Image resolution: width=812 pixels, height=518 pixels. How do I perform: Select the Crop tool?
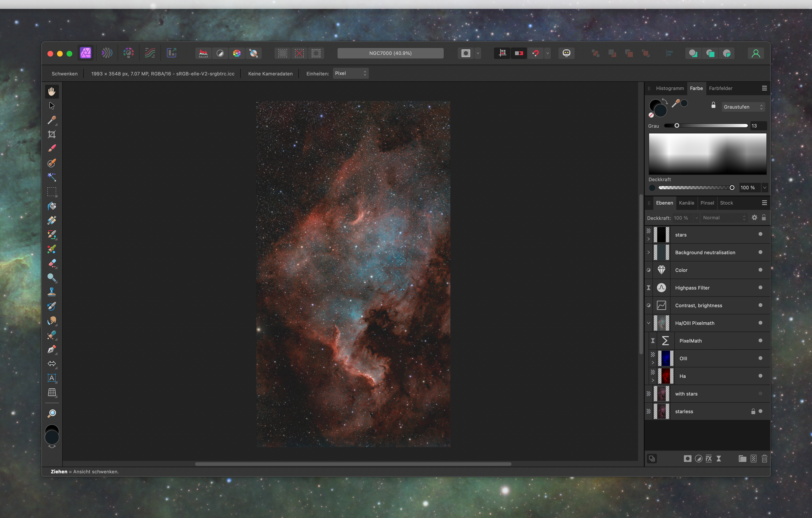[x=52, y=134]
